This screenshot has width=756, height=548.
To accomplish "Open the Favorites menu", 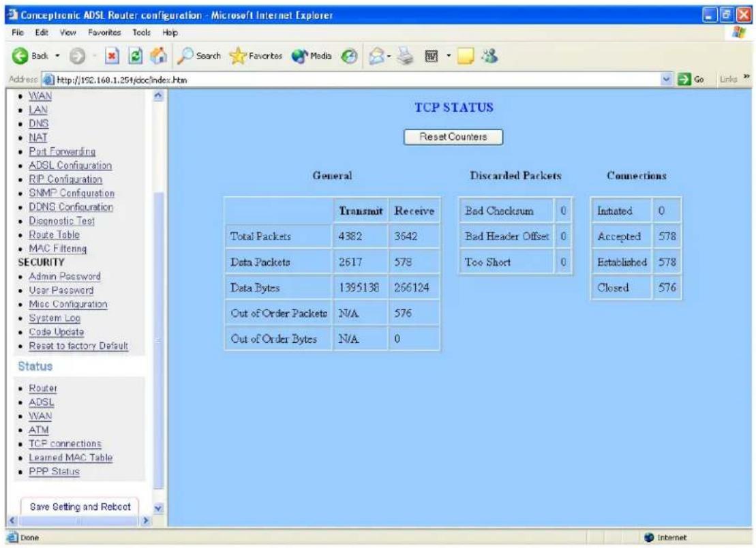I will [x=104, y=32].
